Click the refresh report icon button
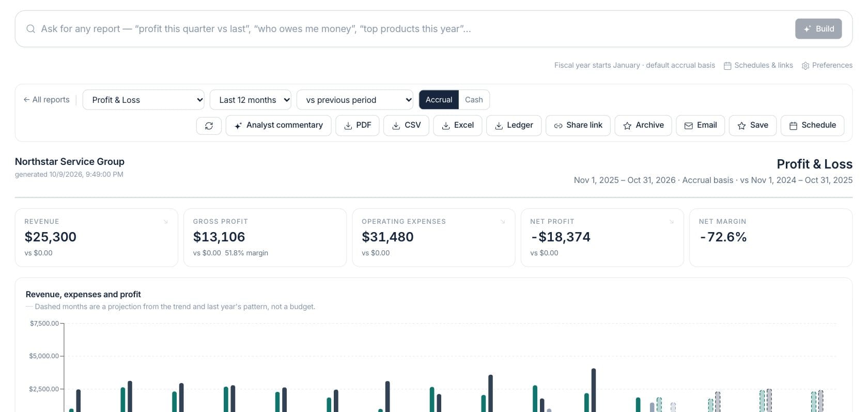This screenshot has height=412, width=868. [209, 126]
